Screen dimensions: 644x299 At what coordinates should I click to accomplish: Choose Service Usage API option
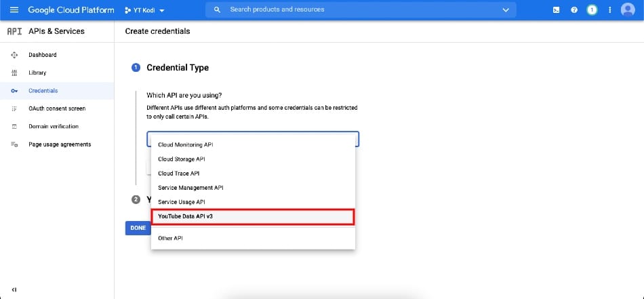[253, 202]
